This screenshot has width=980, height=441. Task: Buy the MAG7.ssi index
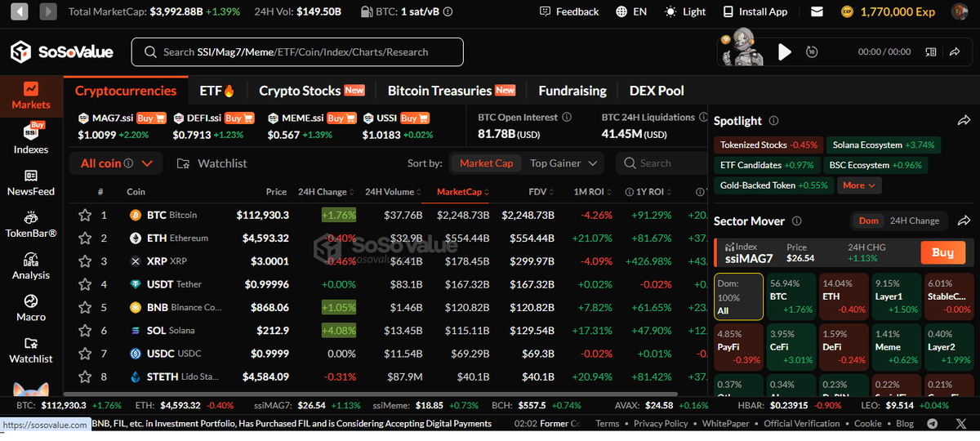150,118
